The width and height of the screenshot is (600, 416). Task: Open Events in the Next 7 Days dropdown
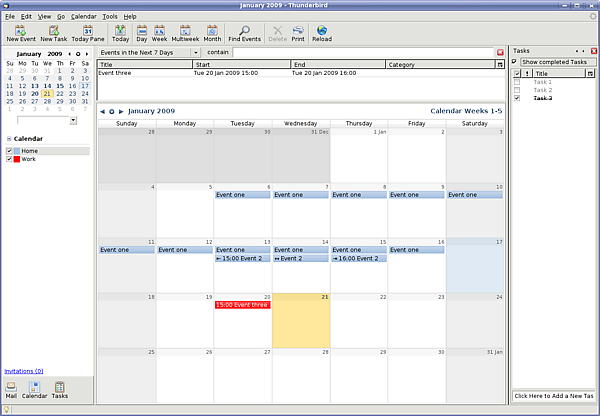[x=148, y=52]
